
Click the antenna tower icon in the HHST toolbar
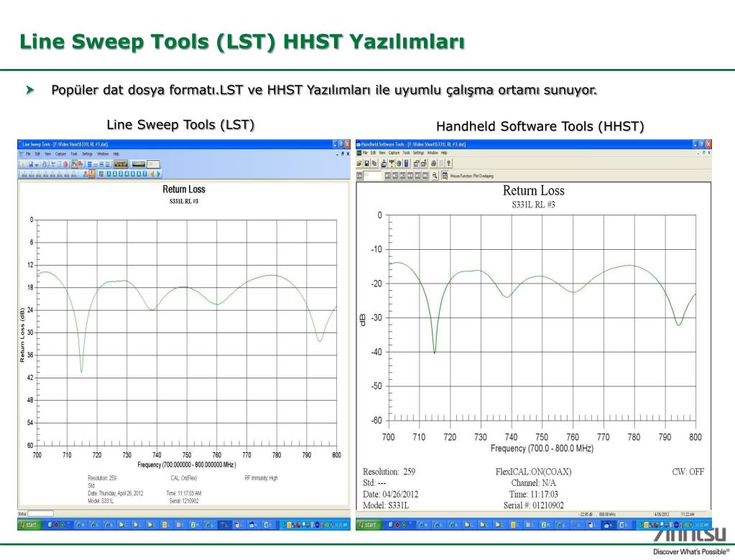[x=392, y=164]
